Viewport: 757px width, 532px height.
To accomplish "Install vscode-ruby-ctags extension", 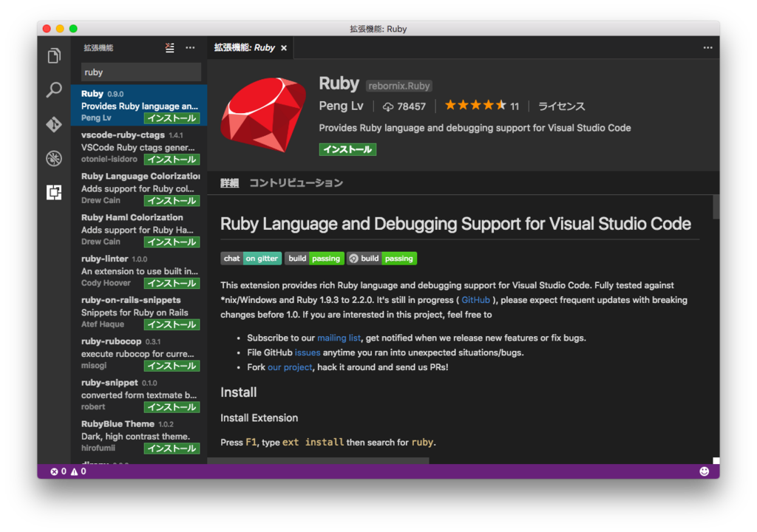I will pyautogui.click(x=172, y=160).
